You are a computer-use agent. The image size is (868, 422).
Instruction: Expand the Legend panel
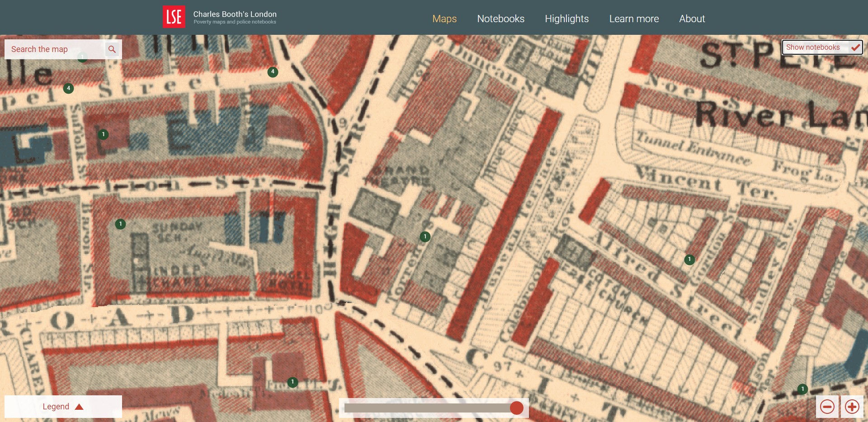(x=63, y=407)
